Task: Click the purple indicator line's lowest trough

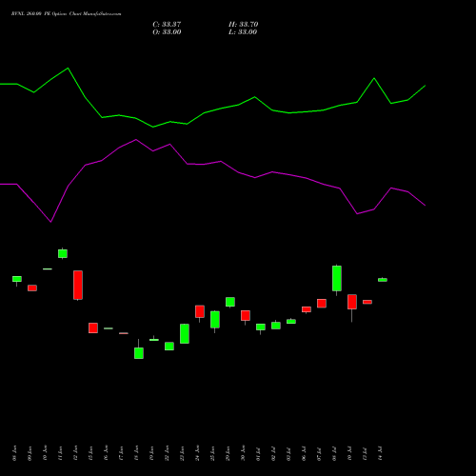Action: click(x=50, y=222)
